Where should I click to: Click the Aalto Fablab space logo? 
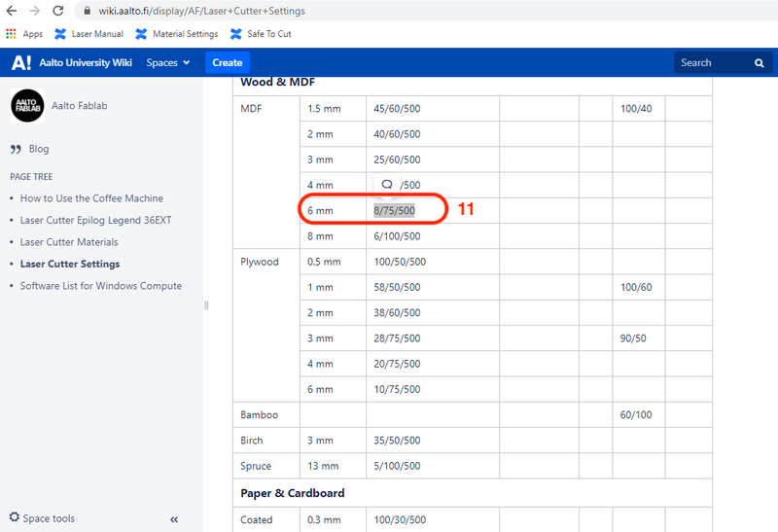tap(28, 106)
